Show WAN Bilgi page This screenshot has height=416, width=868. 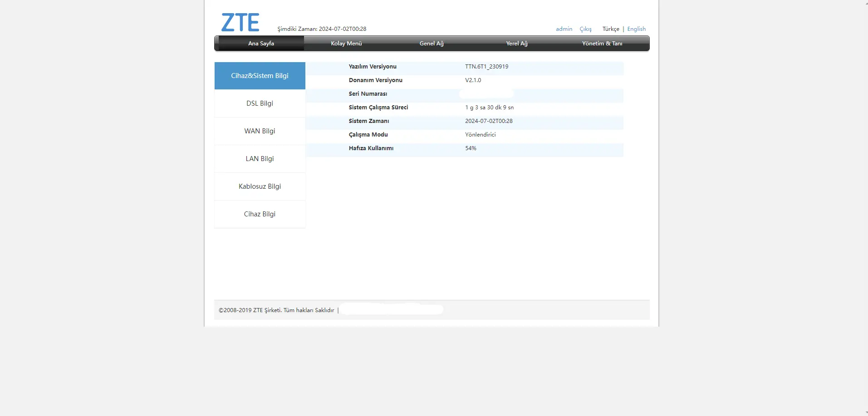click(x=260, y=131)
